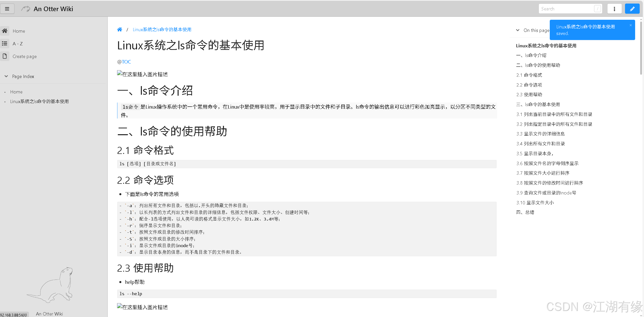Open the A-Z index list icon
Screen dimensions: 644x317
point(5,43)
